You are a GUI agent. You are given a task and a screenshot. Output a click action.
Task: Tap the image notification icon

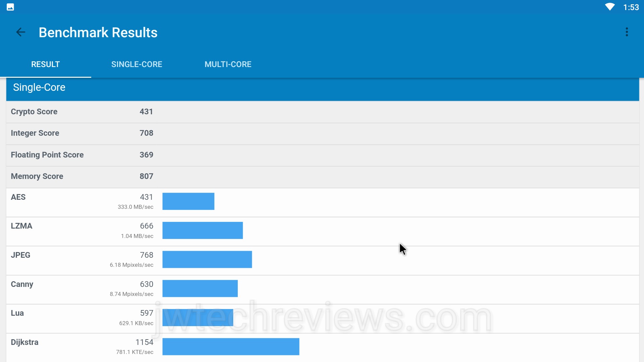10,7
